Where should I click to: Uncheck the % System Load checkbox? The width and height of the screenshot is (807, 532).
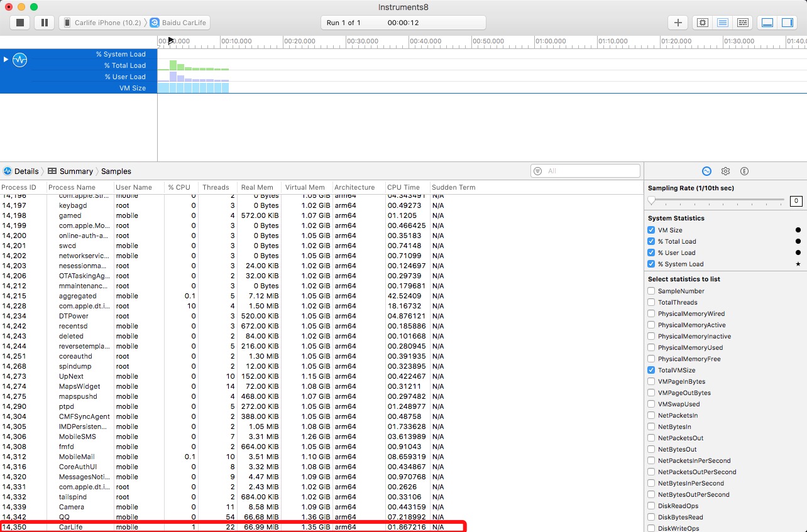(x=651, y=264)
